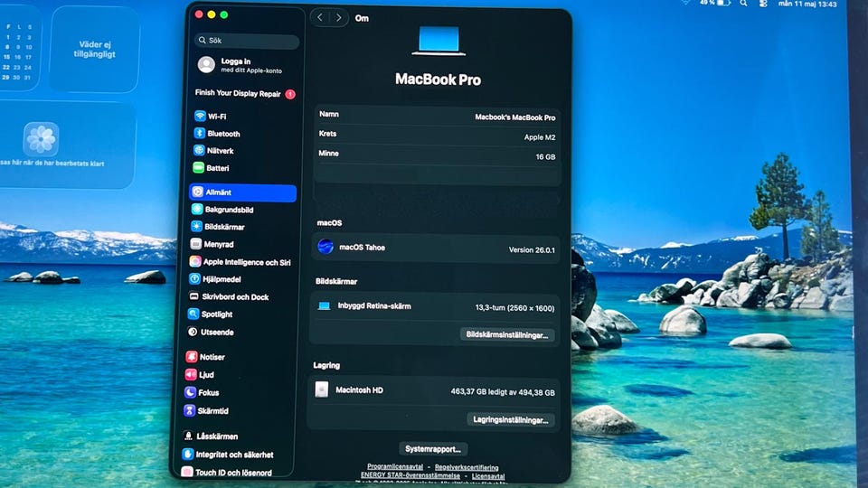Open Systemrapport button

[433, 449]
